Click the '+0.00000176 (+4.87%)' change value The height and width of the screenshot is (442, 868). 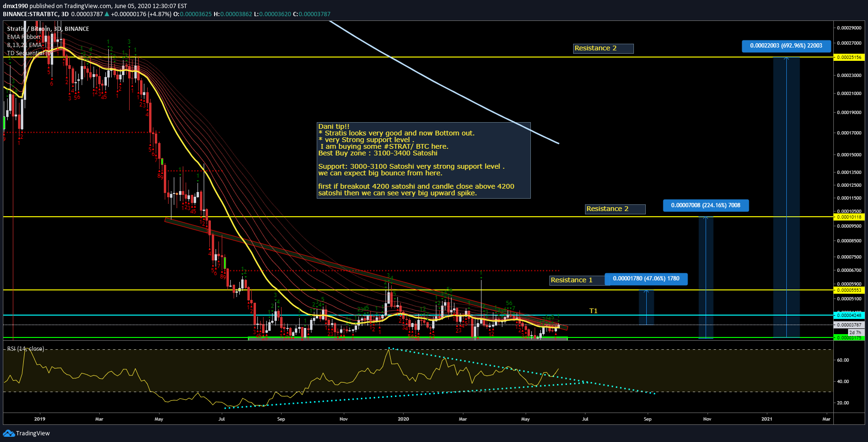[x=141, y=14]
